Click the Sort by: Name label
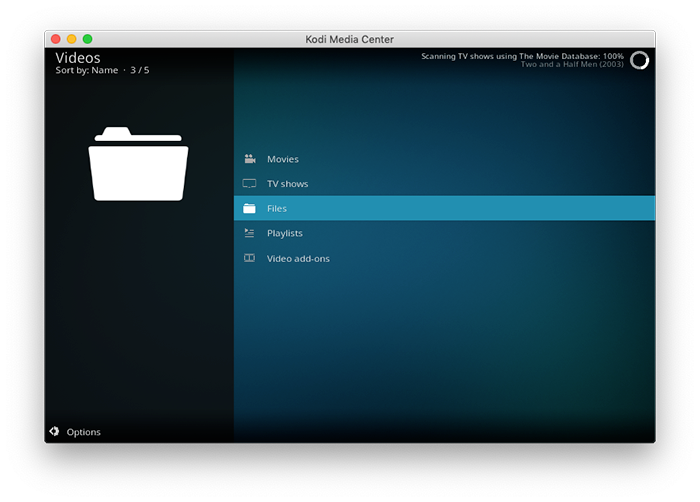Viewport: 700px width, 502px height. [x=87, y=71]
